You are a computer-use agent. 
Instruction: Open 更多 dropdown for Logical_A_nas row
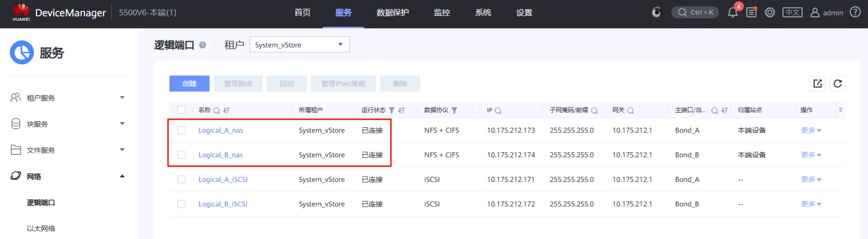pos(811,130)
